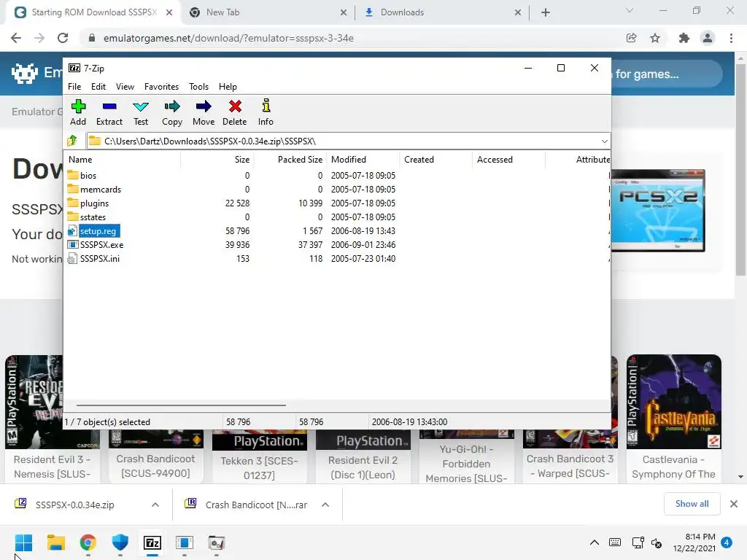747x560 pixels.
Task: Sort files by Size column
Action: pyautogui.click(x=217, y=160)
